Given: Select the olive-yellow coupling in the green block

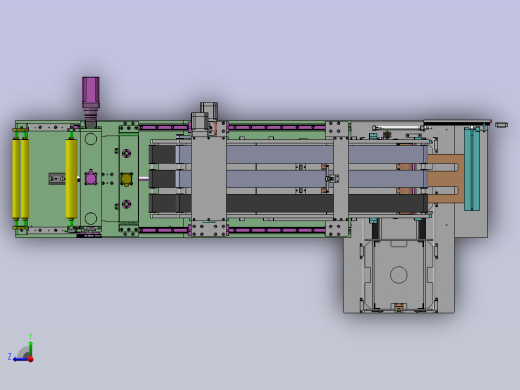Looking at the screenshot, I should pos(126,179).
